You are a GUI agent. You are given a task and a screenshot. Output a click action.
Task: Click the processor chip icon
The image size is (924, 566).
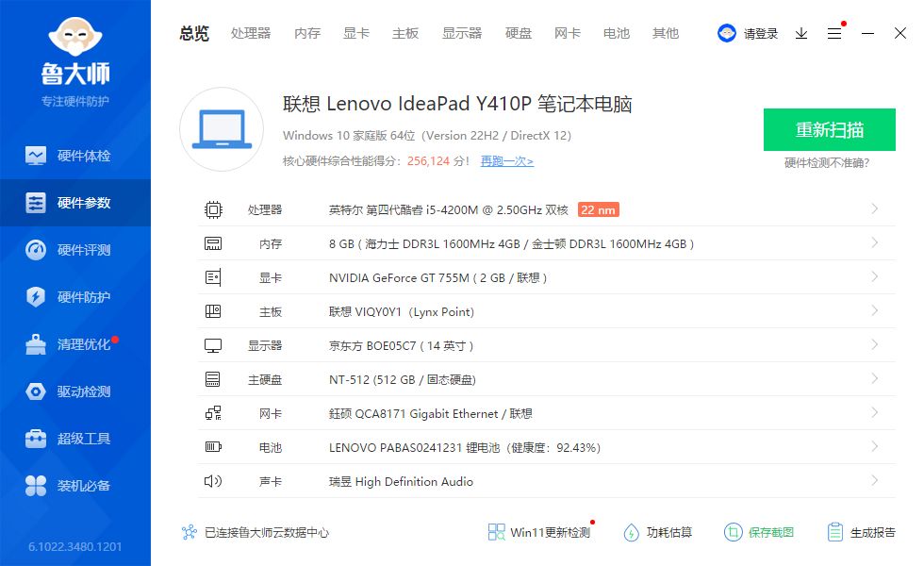pos(213,209)
